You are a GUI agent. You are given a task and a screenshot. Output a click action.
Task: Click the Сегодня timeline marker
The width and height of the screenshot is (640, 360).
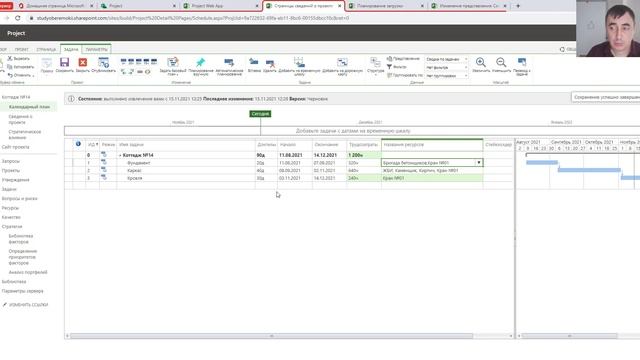(260, 114)
